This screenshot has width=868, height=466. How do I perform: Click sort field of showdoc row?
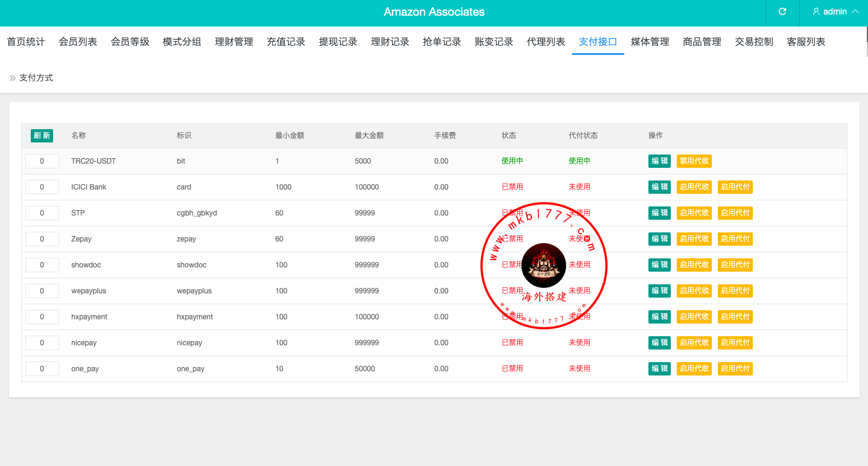(x=42, y=265)
